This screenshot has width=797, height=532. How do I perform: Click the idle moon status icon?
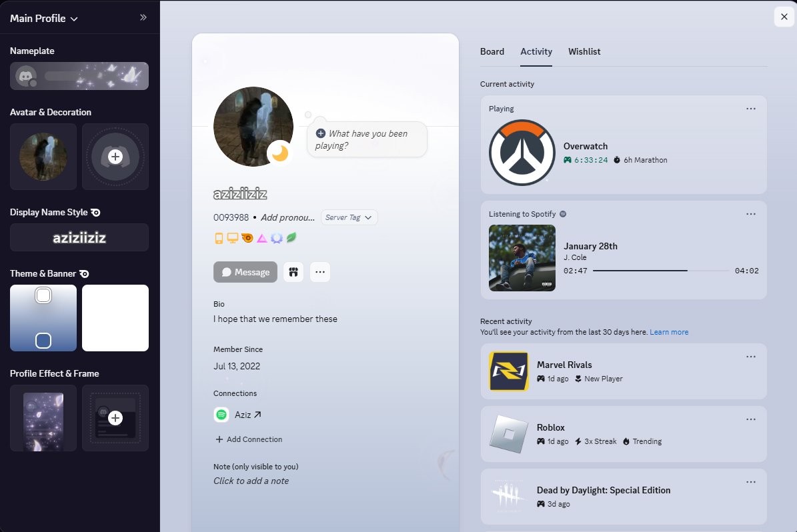coord(279,153)
